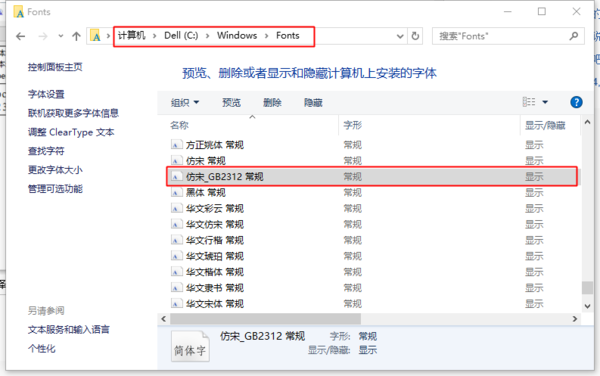Click the 预览 toolbar button

232,103
